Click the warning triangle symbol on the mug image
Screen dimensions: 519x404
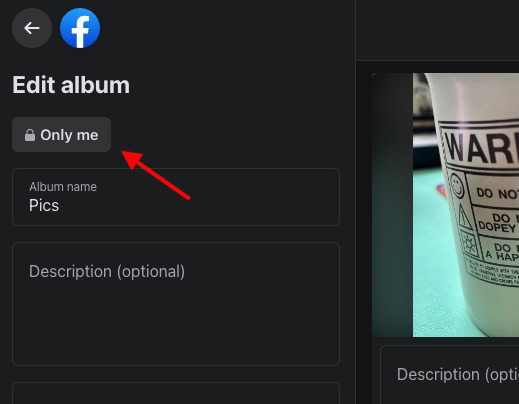point(465,217)
